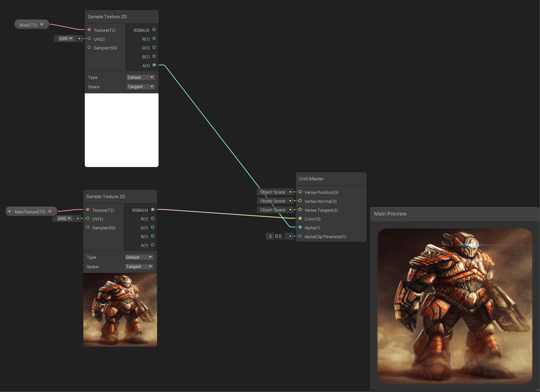Click the Alpha(1) input port on Unlit Master
Image resolution: width=540 pixels, height=392 pixels.
(x=300, y=227)
